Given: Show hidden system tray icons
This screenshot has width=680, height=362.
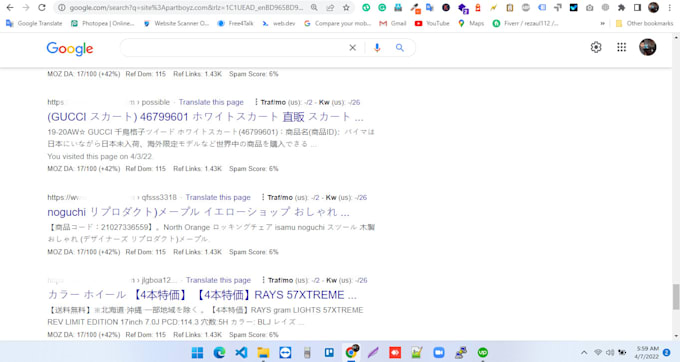Looking at the screenshot, I should tap(584, 352).
